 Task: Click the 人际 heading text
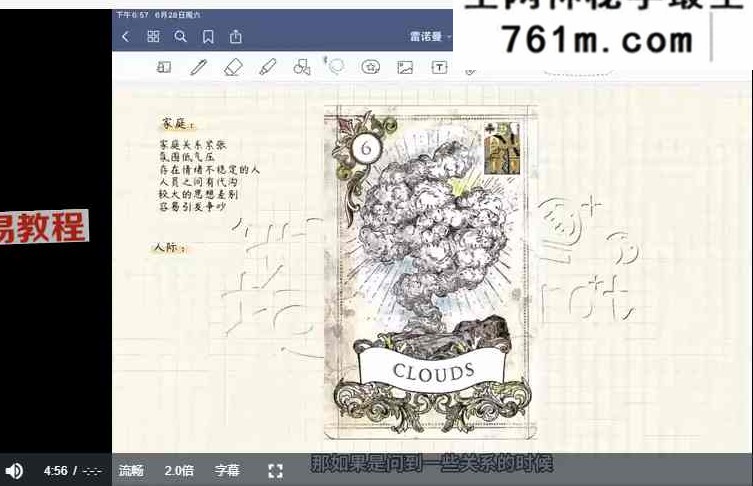coord(168,248)
